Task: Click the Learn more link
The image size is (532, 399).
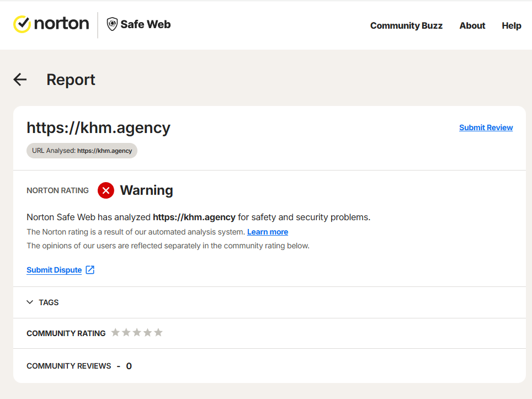Action: pos(267,232)
